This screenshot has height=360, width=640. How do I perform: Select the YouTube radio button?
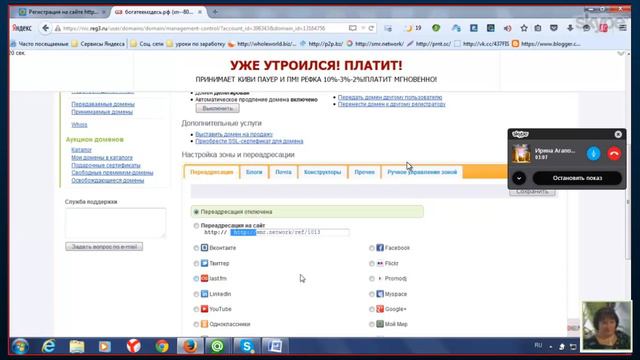pyautogui.click(x=196, y=309)
